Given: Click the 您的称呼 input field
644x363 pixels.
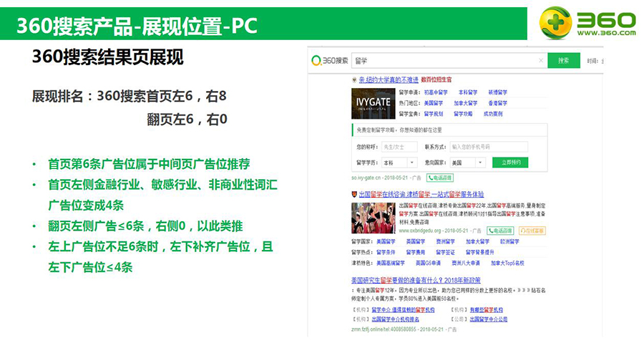Looking at the screenshot, I should pyautogui.click(x=399, y=147).
